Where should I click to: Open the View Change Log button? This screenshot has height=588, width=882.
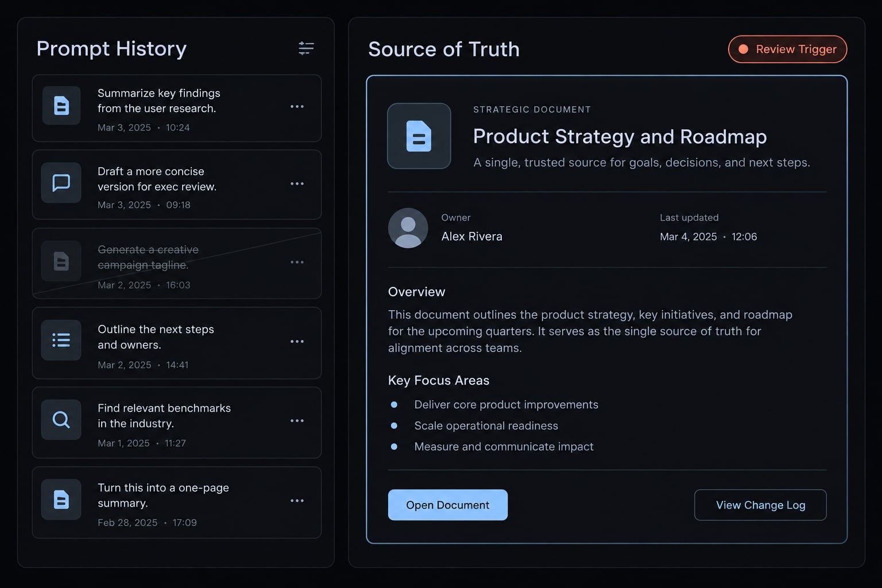point(760,505)
